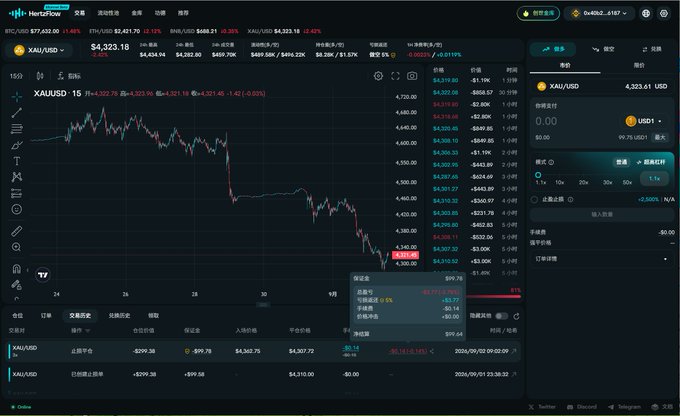Viewport: 680px width, 416px height.
Task: Select the zoom-in magnifier tool
Action: [x=16, y=247]
